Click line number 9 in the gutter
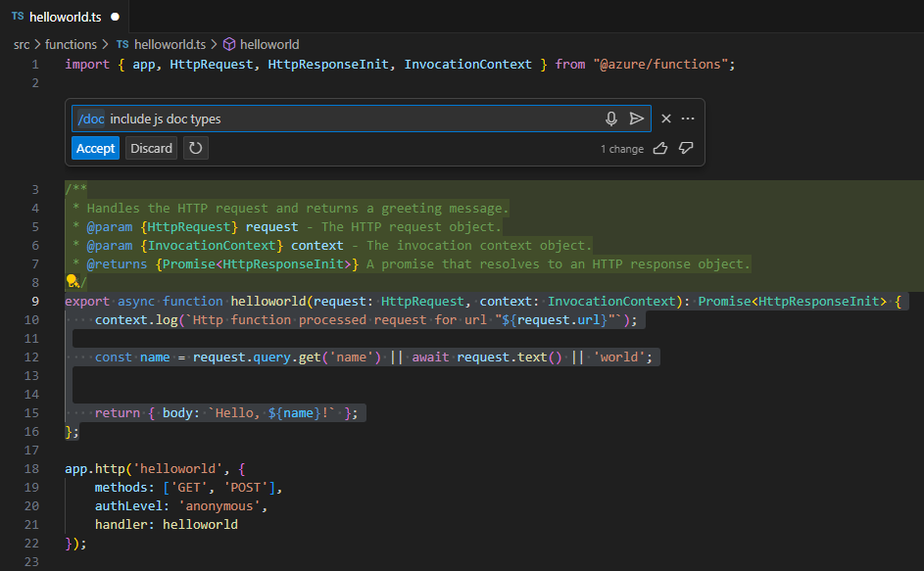Screen dimensions: 924x571 point(35,302)
